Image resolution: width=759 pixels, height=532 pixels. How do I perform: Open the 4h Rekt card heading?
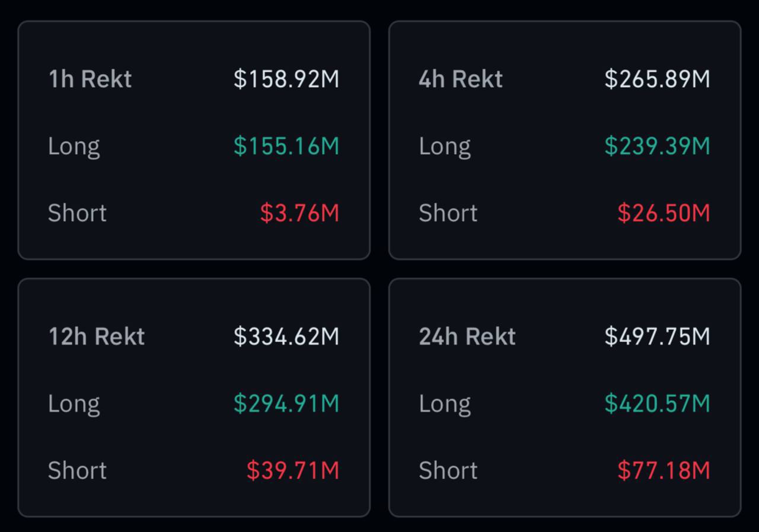click(x=460, y=79)
